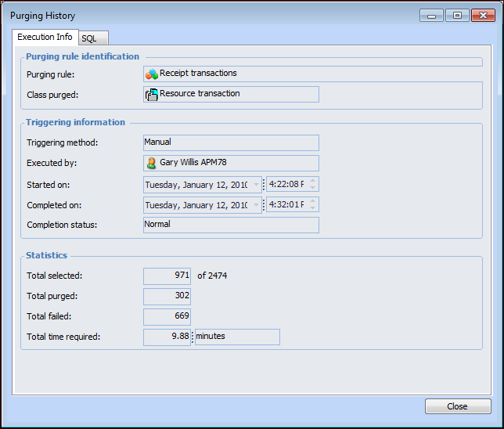
Task: Click the Statistics heading
Action: point(47,255)
